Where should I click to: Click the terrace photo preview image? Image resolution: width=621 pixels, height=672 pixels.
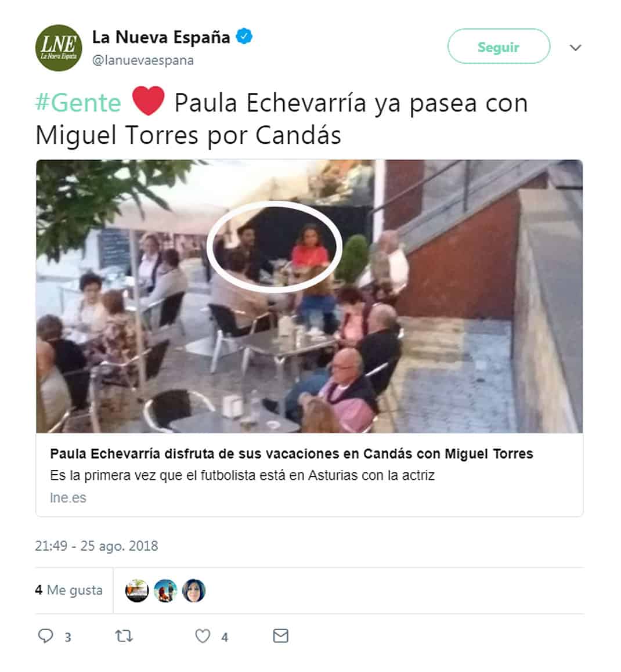pos(309,296)
